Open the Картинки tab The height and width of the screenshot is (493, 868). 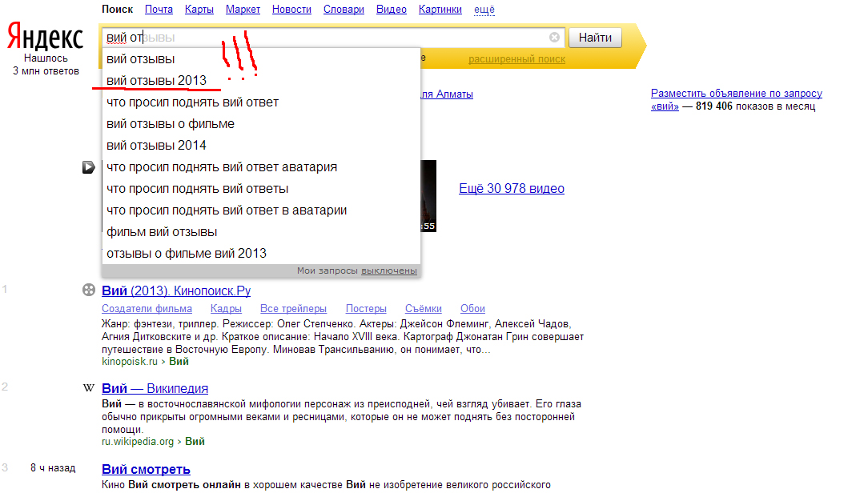tap(440, 10)
